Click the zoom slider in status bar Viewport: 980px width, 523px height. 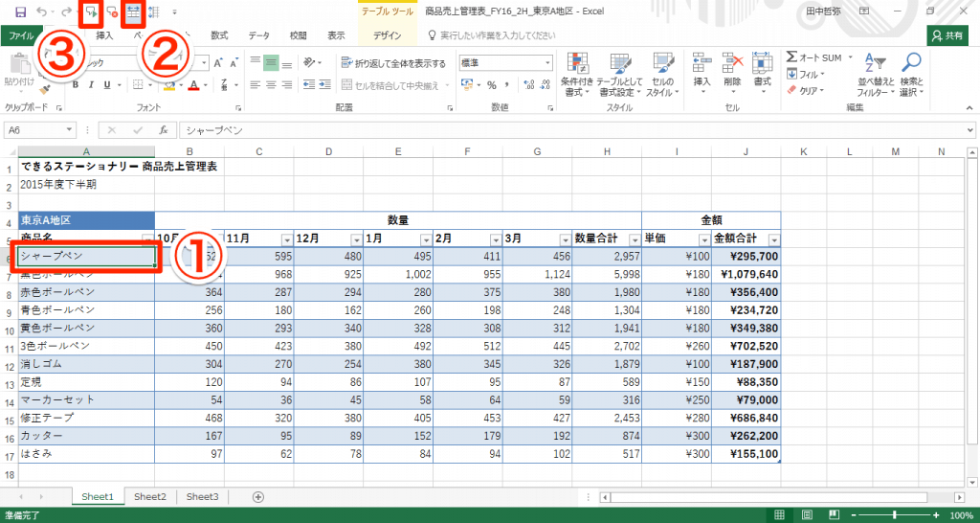(x=893, y=515)
